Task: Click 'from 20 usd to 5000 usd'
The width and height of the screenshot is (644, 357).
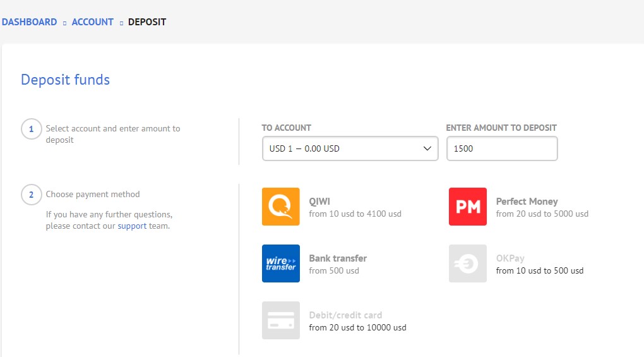Action: [542, 214]
